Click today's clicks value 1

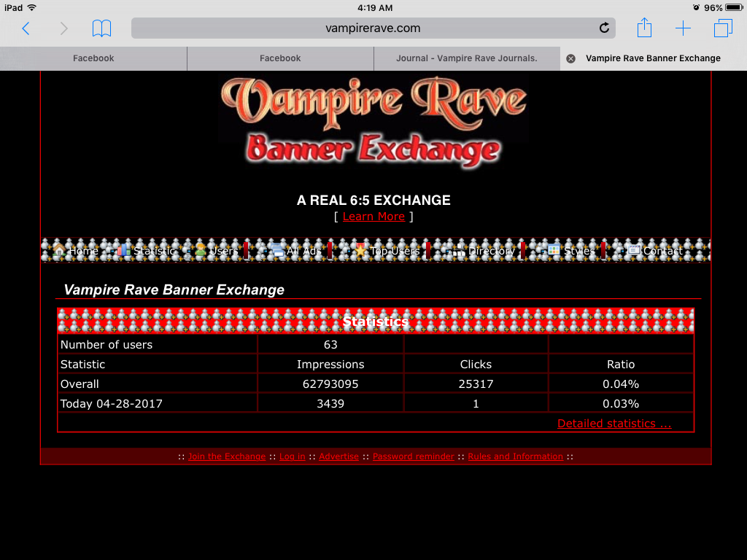click(x=476, y=404)
